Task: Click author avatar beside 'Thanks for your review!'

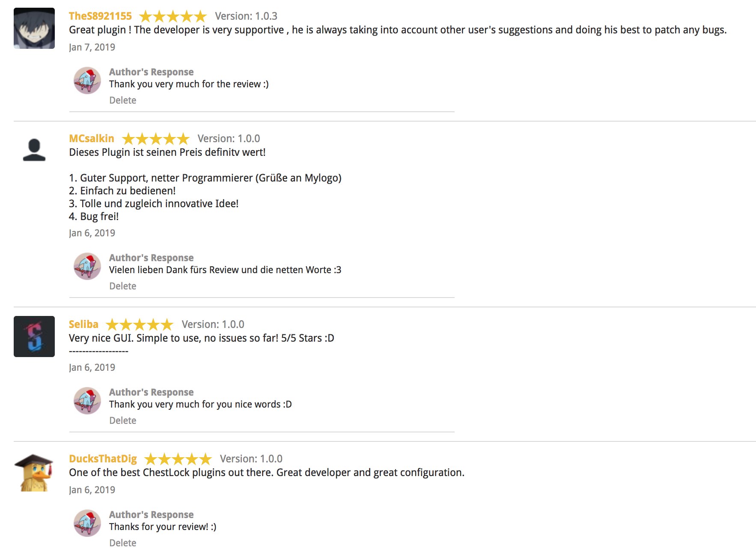Action: click(87, 523)
